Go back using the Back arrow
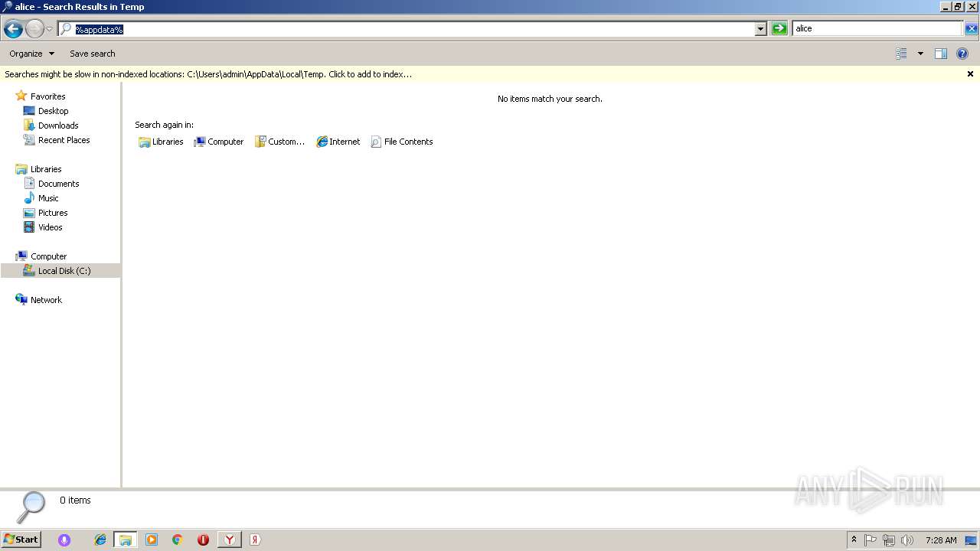Image resolution: width=980 pixels, height=551 pixels. click(13, 29)
